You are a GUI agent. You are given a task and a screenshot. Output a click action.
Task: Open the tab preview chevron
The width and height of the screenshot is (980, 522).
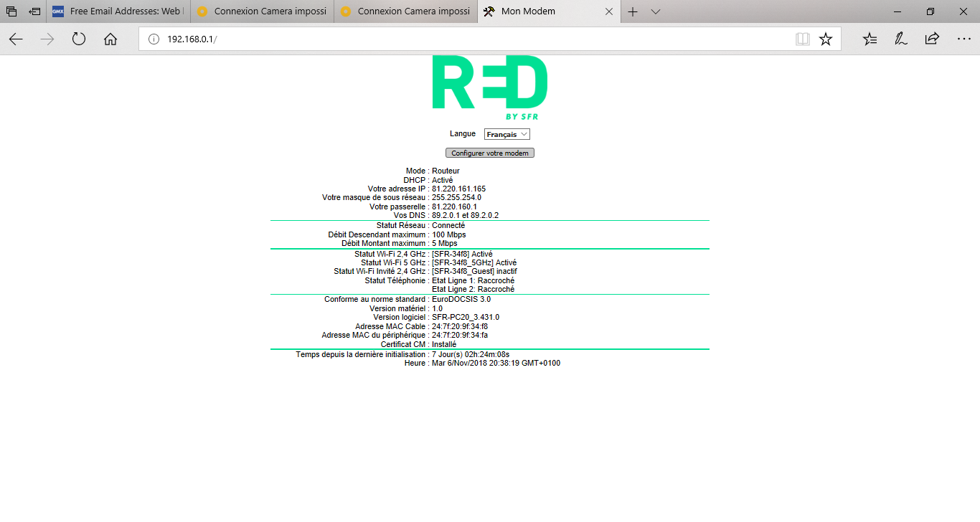tap(655, 11)
